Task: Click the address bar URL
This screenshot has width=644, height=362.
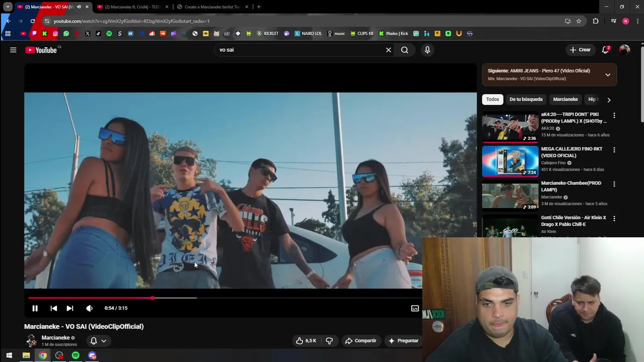Action: [131, 21]
